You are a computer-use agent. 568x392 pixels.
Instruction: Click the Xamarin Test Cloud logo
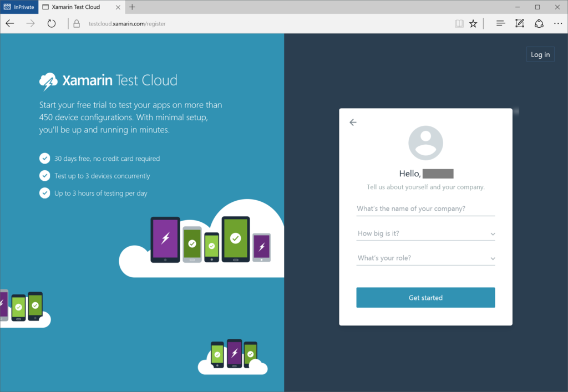click(x=108, y=81)
